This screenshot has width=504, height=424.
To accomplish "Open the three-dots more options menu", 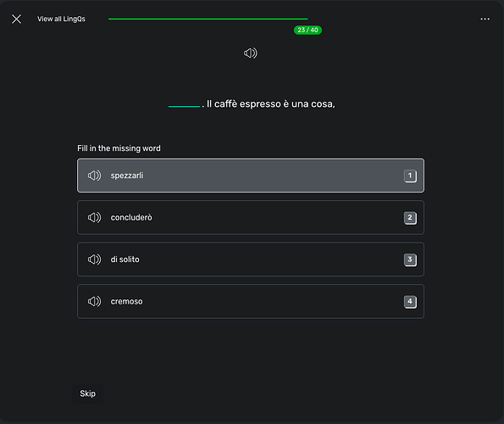I will click(485, 19).
